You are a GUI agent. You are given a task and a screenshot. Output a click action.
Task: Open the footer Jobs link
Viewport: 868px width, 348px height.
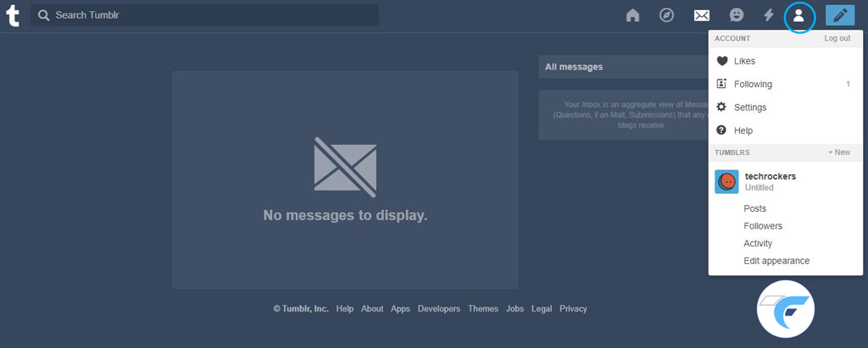click(x=515, y=309)
